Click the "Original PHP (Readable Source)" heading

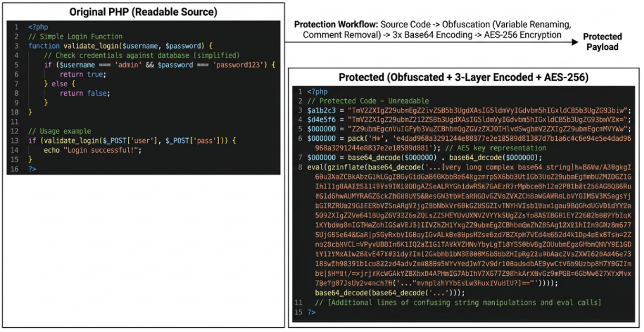[143, 12]
